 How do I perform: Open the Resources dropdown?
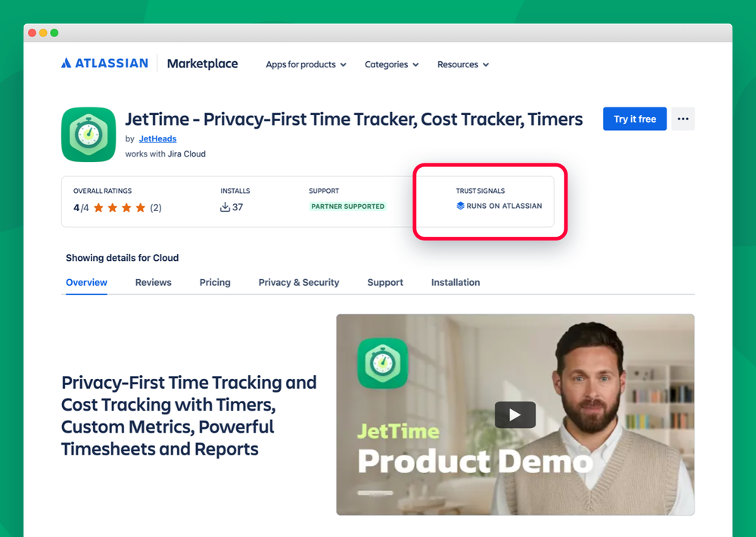coord(463,64)
